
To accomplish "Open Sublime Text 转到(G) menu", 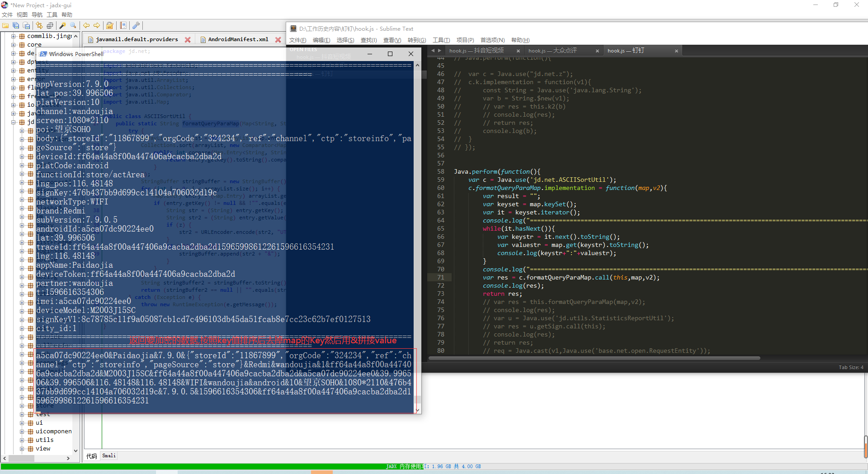I will [x=417, y=40].
